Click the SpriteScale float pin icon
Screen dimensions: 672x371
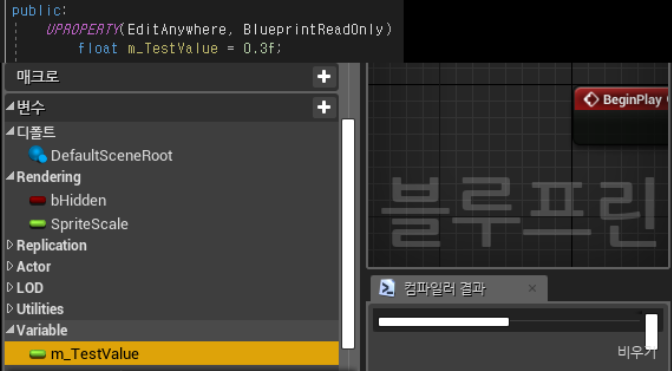[x=38, y=224]
